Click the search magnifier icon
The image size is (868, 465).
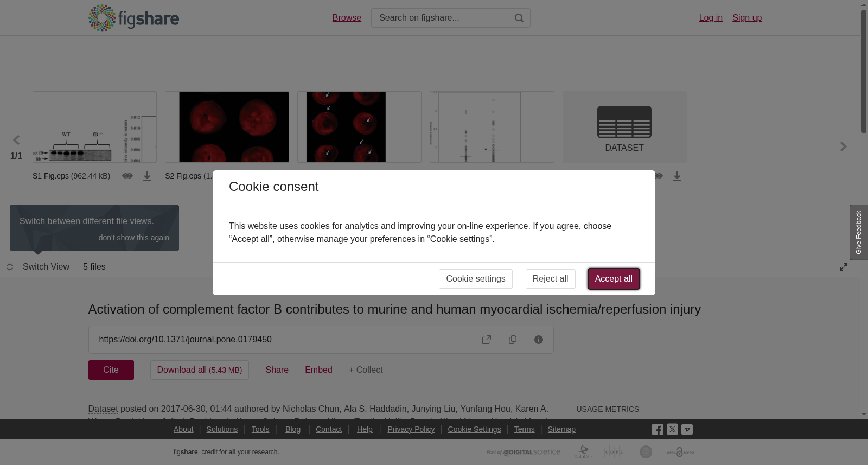(x=519, y=18)
